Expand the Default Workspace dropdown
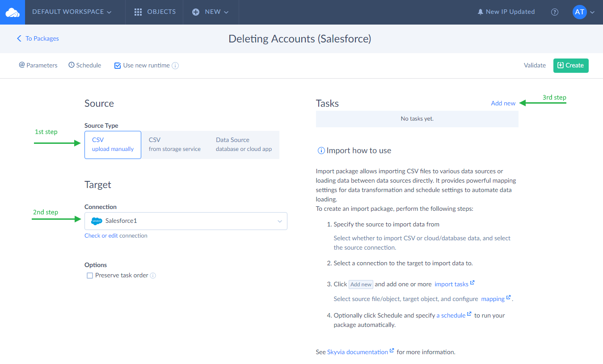Screen dimensions: 603x364 tap(72, 12)
